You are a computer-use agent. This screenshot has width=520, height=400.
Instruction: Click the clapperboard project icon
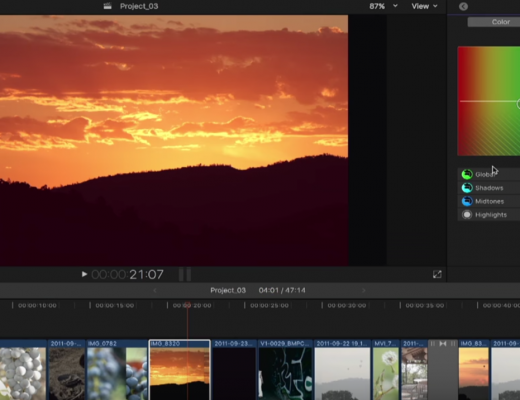click(x=107, y=6)
